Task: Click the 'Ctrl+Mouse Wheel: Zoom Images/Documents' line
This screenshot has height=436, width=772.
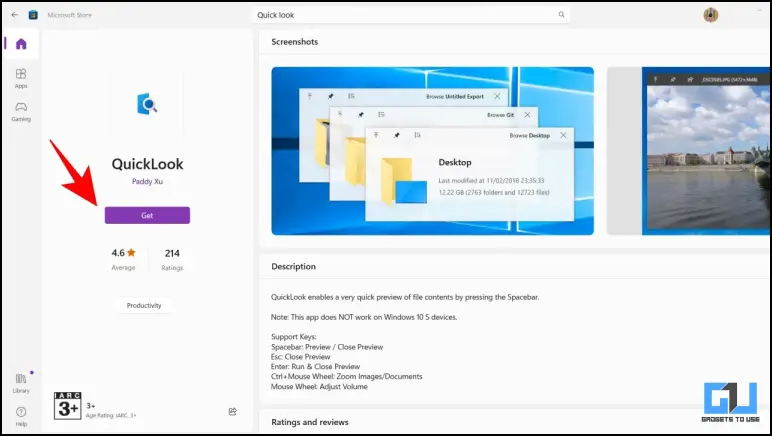Action: [x=347, y=376]
